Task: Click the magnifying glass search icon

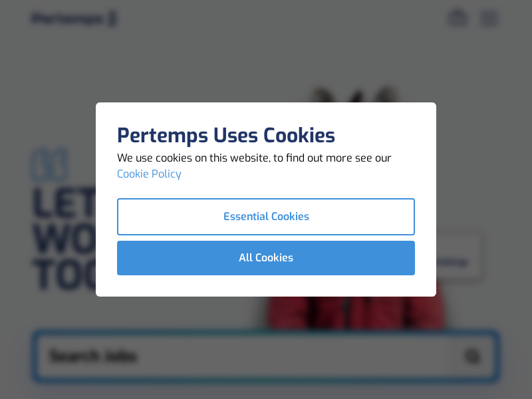Action: click(x=473, y=357)
